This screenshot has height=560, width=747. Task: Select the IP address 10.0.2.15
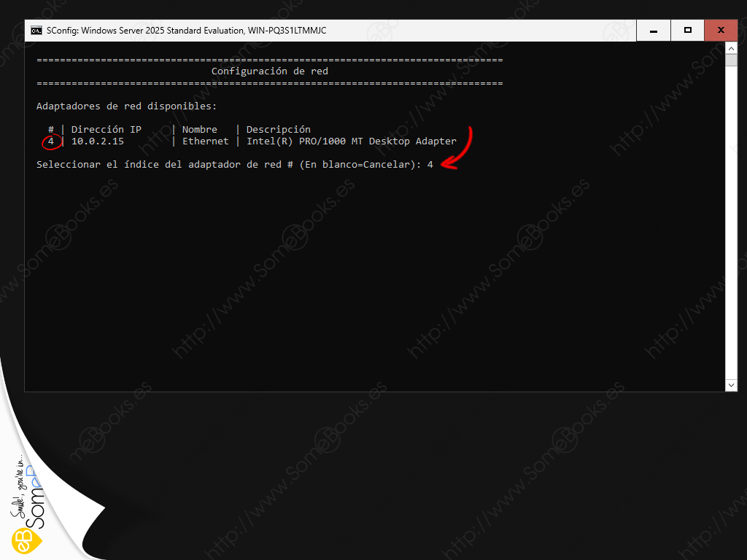[x=97, y=141]
